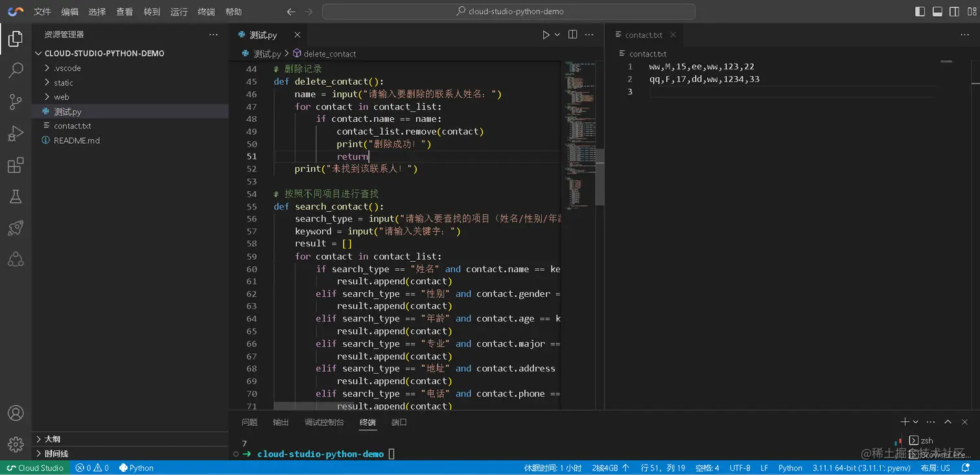Open the Accounts profile icon
This screenshot has width=980, height=475.
pyautogui.click(x=16, y=413)
